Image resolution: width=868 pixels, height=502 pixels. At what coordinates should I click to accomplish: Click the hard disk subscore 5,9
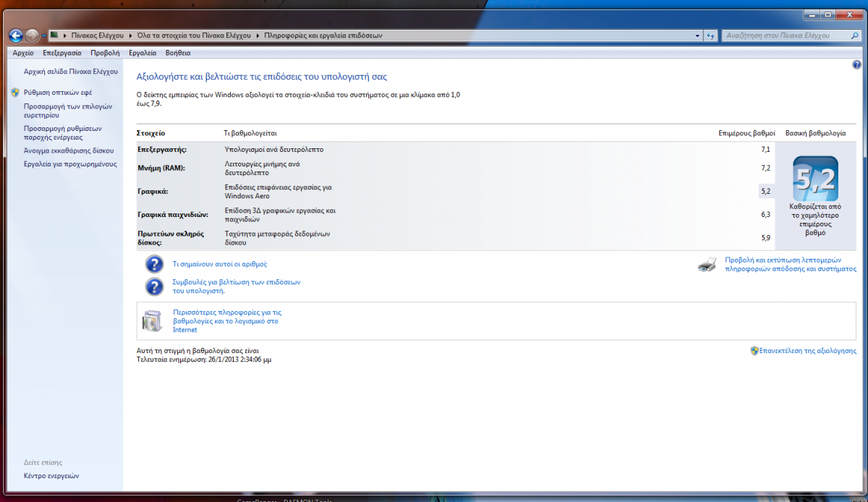pos(766,238)
